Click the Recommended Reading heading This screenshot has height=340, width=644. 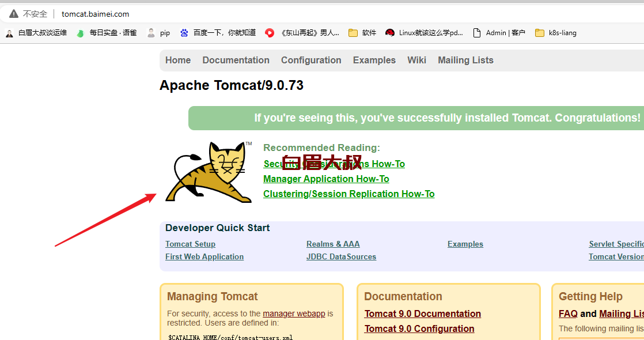(x=321, y=148)
